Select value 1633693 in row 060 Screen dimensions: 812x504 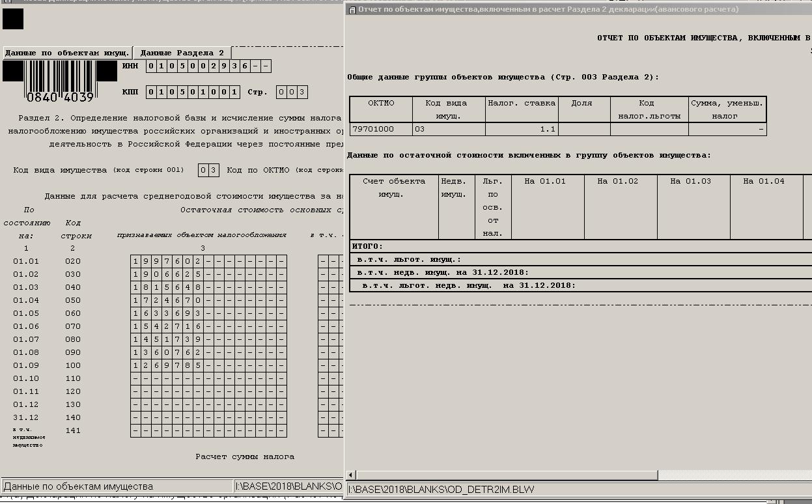tap(208, 313)
